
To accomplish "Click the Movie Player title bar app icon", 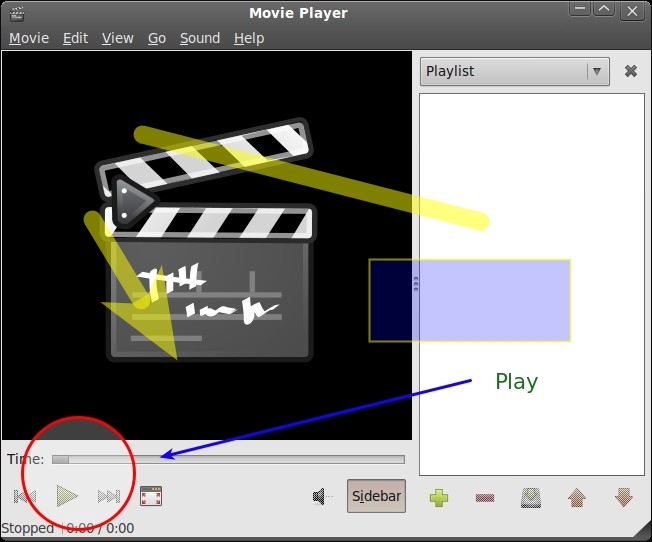I will pos(17,12).
